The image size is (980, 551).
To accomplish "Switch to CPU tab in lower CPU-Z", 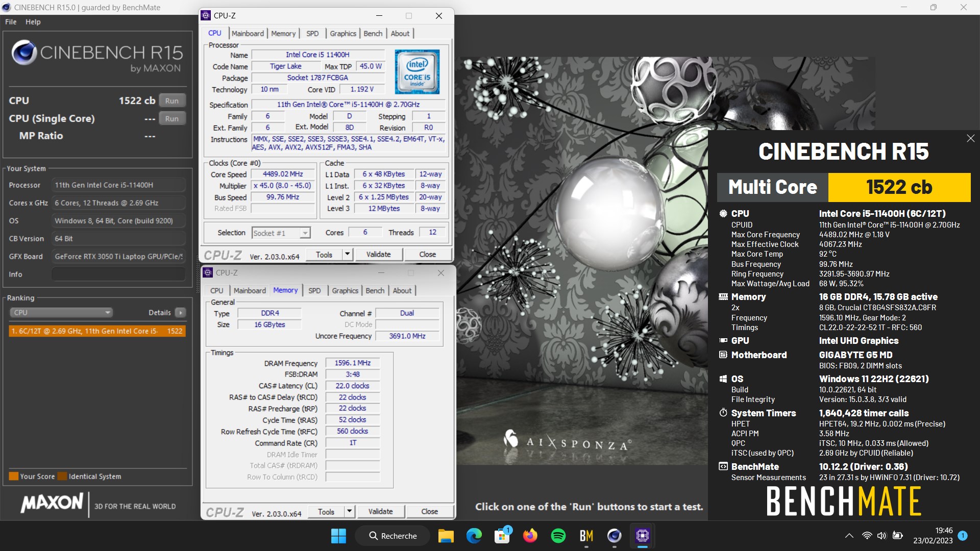I will click(x=217, y=290).
